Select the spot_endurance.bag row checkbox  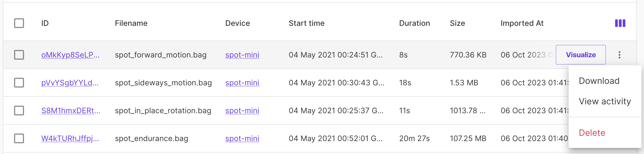click(19, 138)
